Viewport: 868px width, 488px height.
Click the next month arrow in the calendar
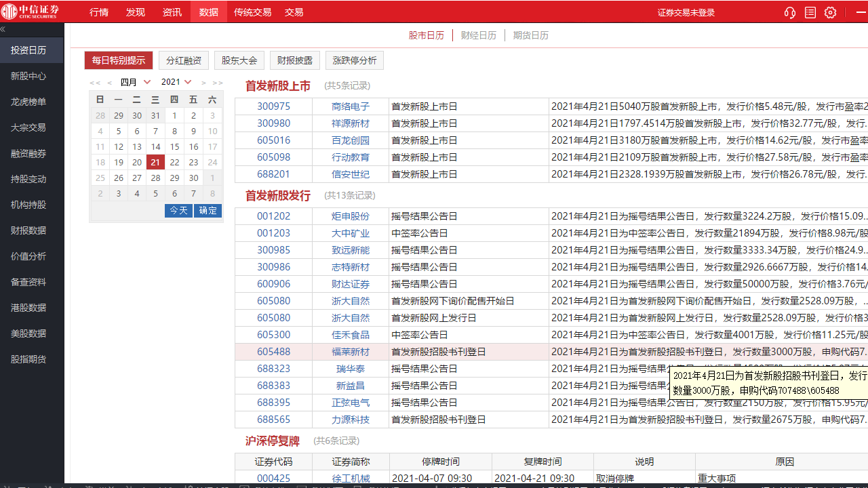[x=203, y=81]
